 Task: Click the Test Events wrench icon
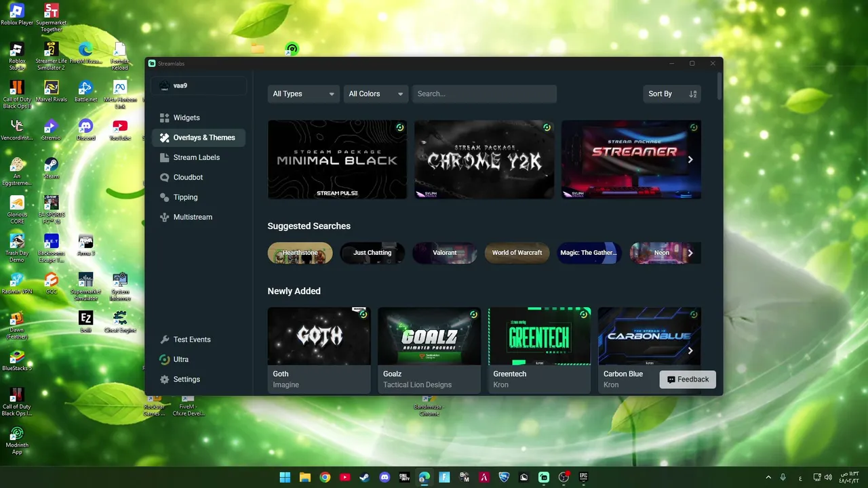pyautogui.click(x=164, y=340)
